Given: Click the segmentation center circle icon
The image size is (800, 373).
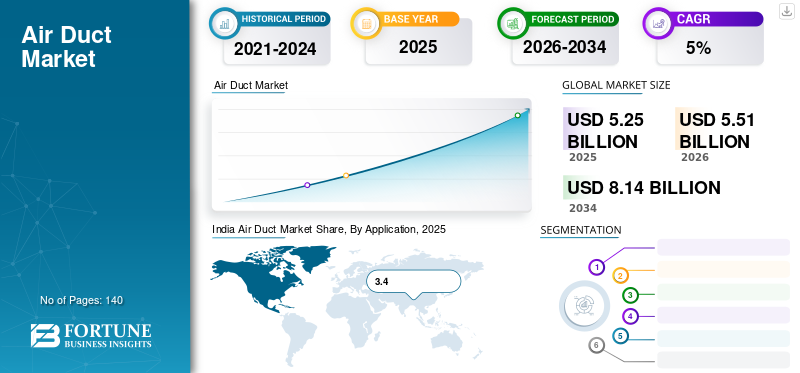Looking at the screenshot, I should point(584,306).
